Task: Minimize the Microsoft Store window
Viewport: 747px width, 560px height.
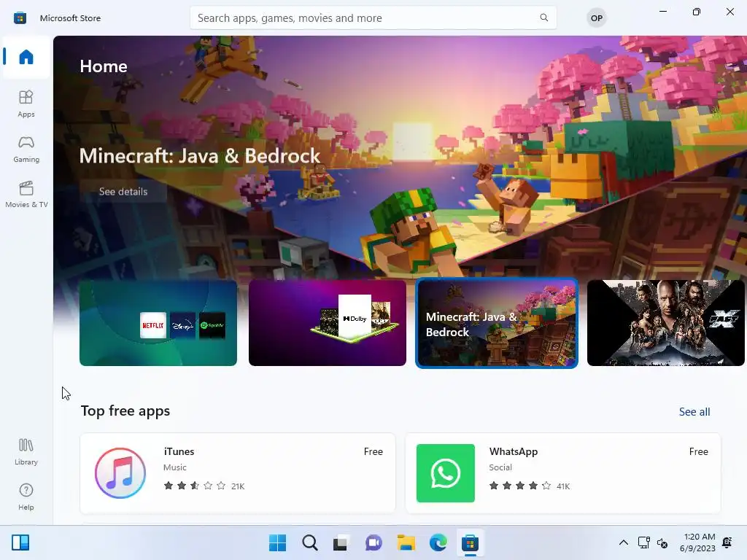Action: (x=662, y=12)
